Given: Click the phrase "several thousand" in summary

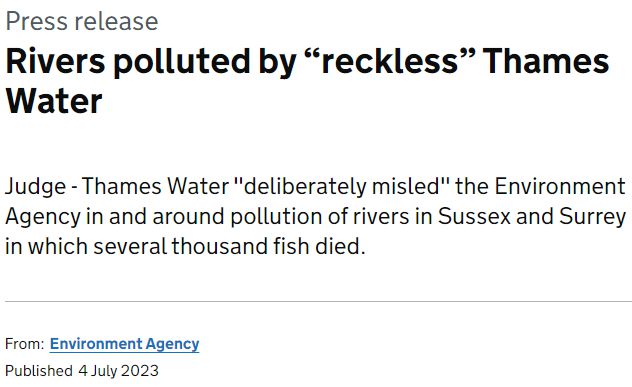Looking at the screenshot, I should pyautogui.click(x=181, y=246).
